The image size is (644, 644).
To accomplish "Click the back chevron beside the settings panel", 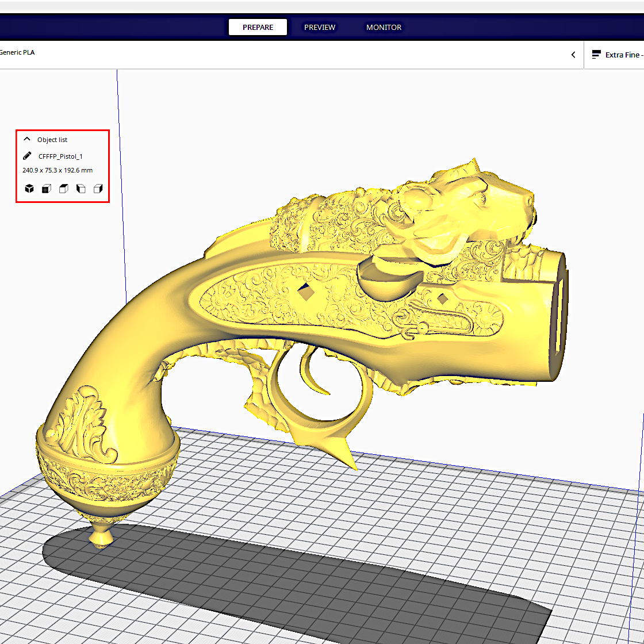I will click(573, 54).
